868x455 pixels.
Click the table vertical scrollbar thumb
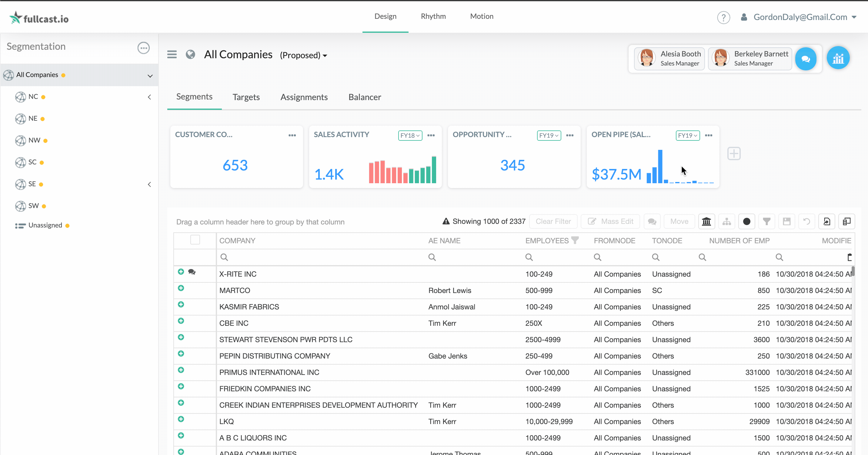point(853,271)
